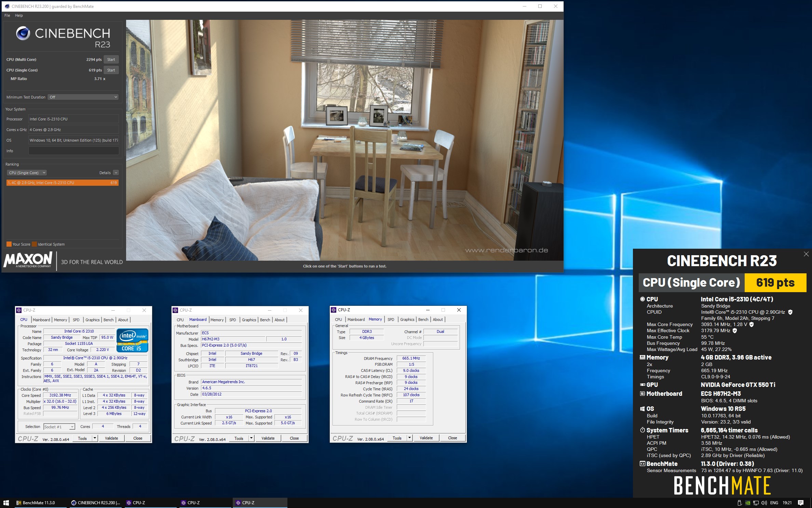
Task: Click the Mainboard model H67H2-M3 field
Action: [233, 339]
